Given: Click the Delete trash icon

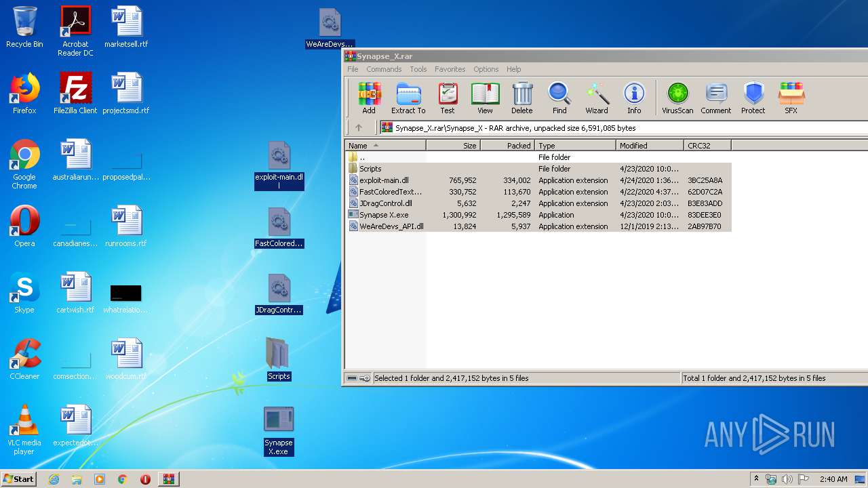Looking at the screenshot, I should (521, 98).
